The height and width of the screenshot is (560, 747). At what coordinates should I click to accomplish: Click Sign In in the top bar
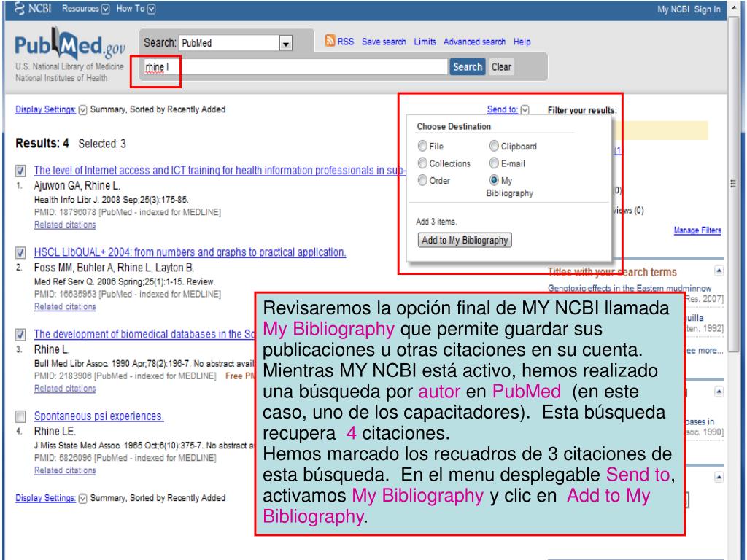(x=707, y=9)
